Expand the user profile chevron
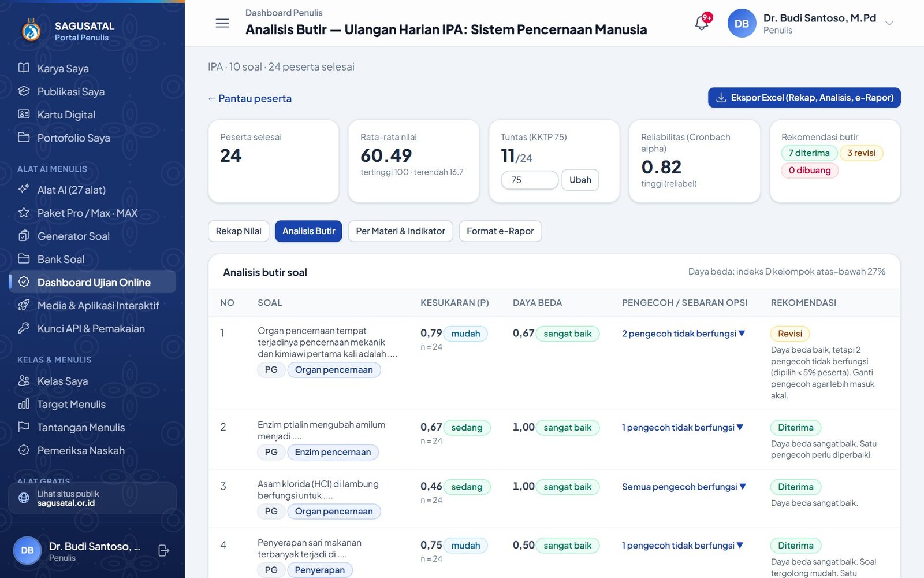Image resolution: width=924 pixels, height=578 pixels. [x=889, y=24]
